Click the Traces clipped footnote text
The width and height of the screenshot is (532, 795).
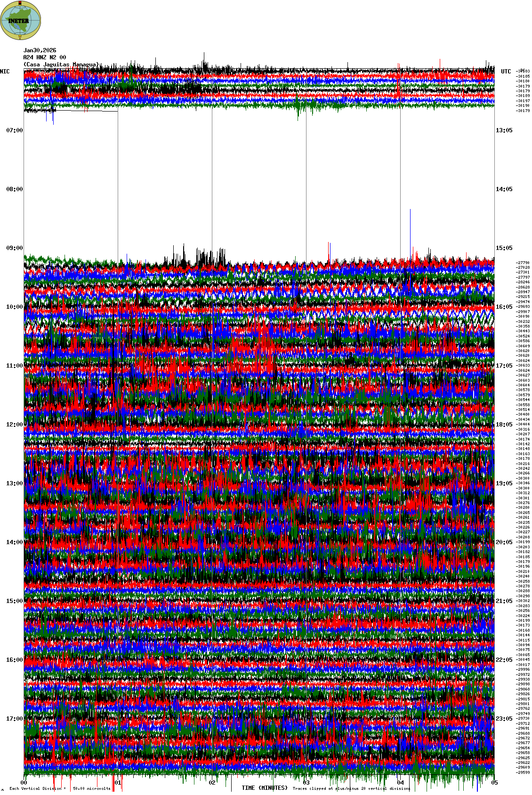[351, 788]
